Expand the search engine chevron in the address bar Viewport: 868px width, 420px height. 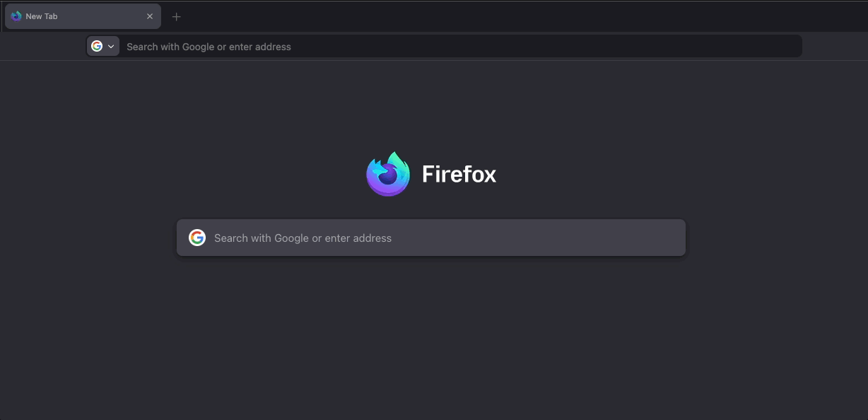(x=111, y=47)
